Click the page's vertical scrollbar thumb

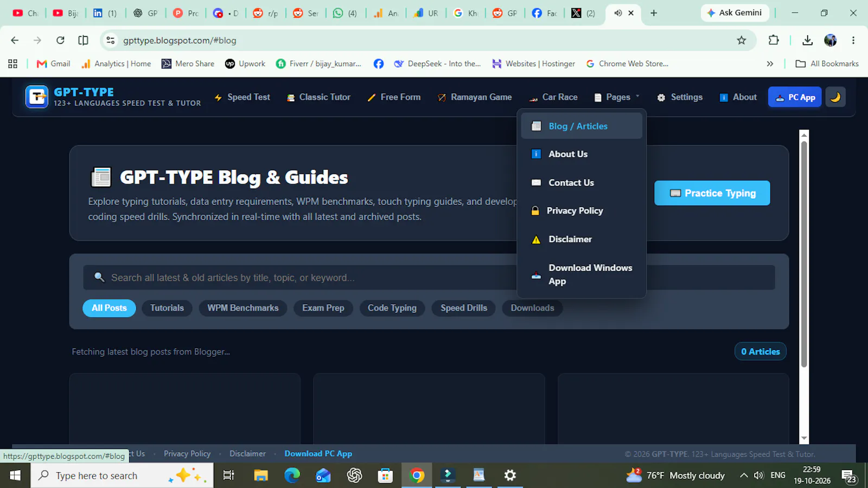[x=804, y=254]
